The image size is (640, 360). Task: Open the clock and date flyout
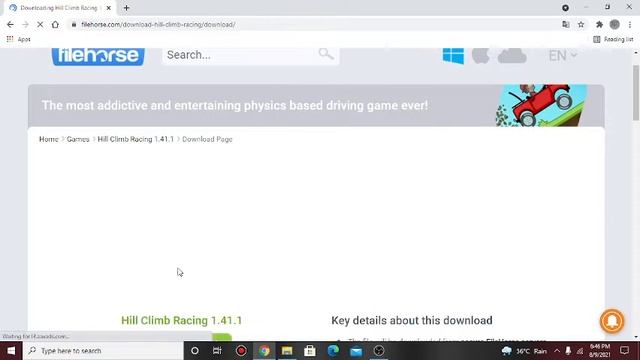click(x=600, y=351)
